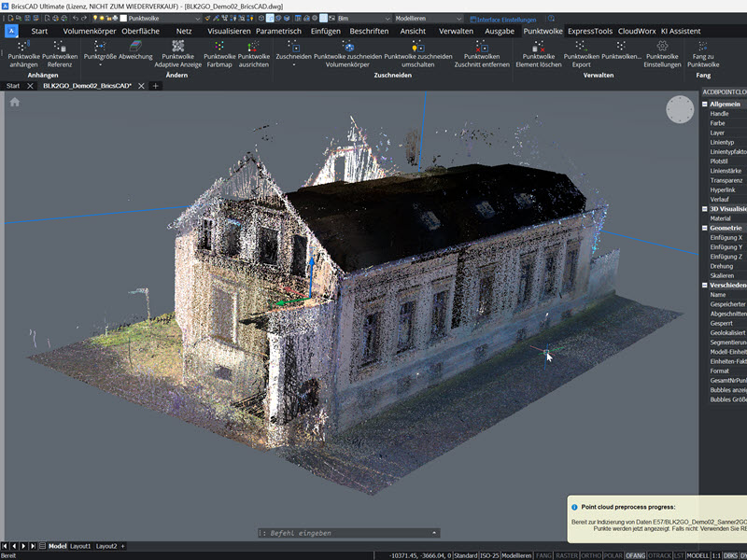The width and height of the screenshot is (747, 560).
Task: Click Standard text style in status bar
Action: [465, 555]
